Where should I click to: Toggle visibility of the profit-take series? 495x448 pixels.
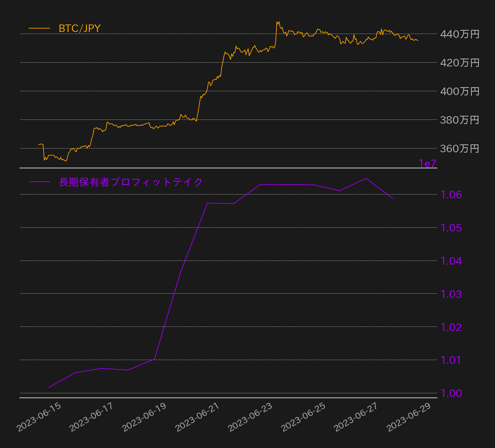tap(130, 181)
